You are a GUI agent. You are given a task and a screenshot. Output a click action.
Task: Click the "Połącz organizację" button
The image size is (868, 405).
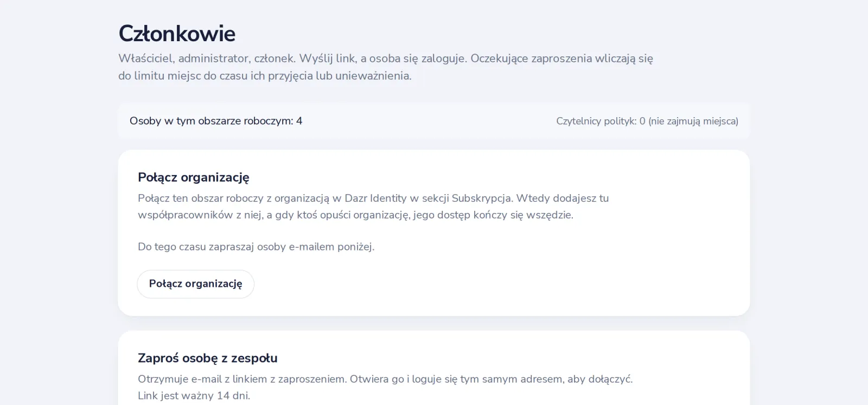(x=195, y=284)
